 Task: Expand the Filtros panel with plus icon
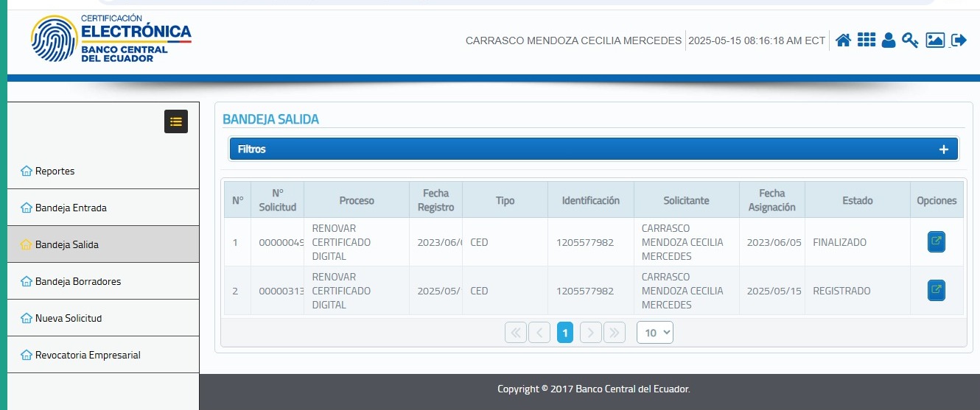click(x=943, y=149)
